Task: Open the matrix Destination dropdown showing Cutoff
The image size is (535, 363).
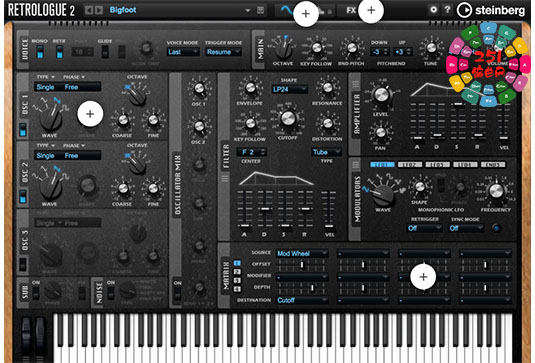Action: tap(302, 300)
